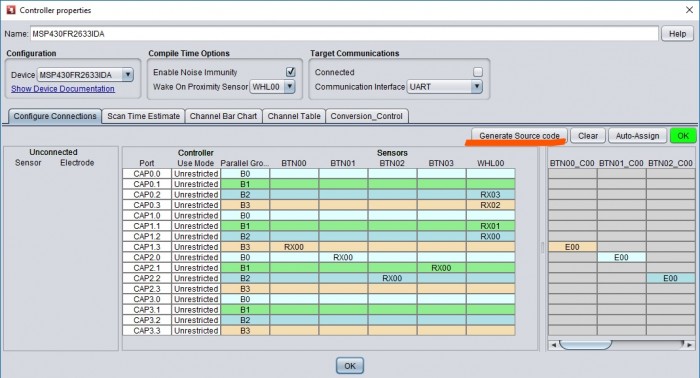The height and width of the screenshot is (378, 700).
Task: Click the BTN00 column header
Action: [x=294, y=163]
